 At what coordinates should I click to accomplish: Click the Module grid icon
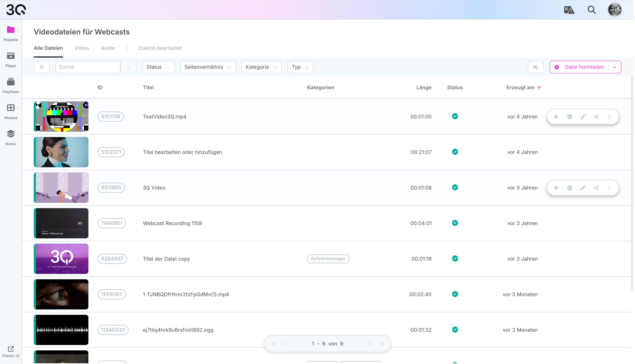coord(11,108)
